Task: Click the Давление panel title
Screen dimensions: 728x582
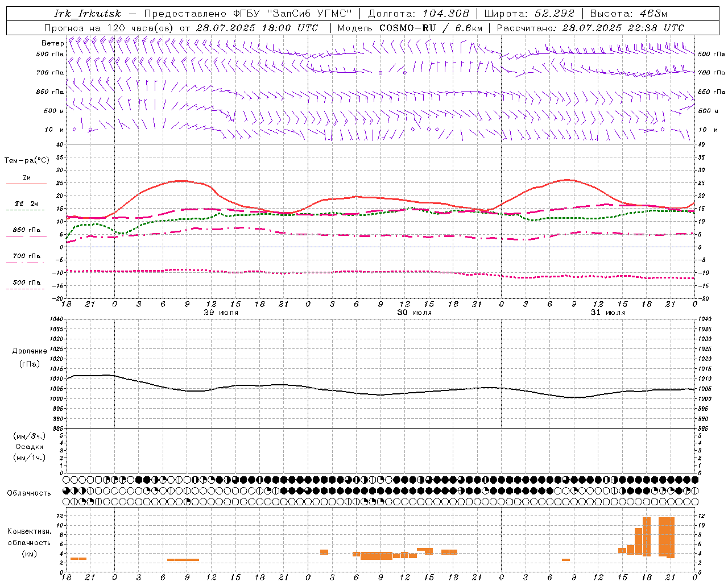Action: point(30,351)
